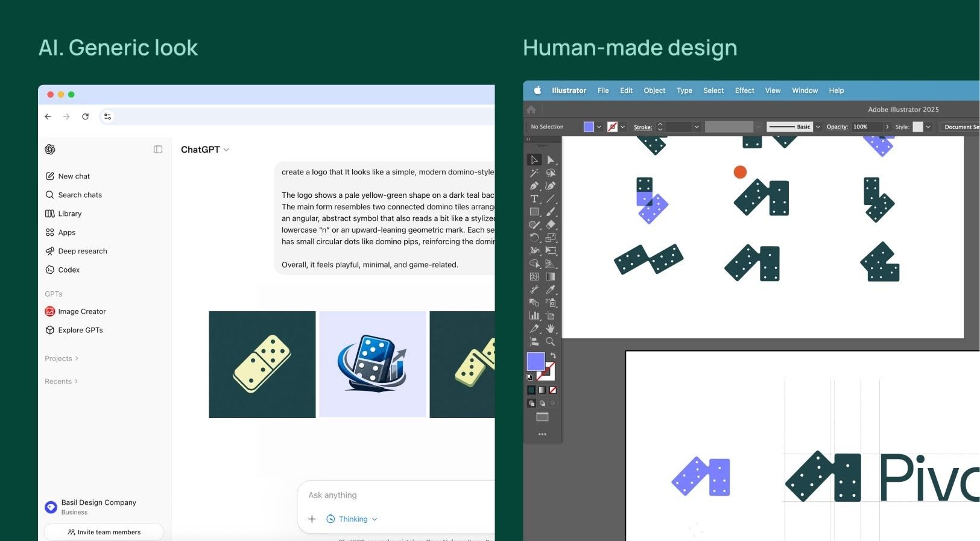This screenshot has width=980, height=541.
Task: Open Deep research in ChatGPT sidebar
Action: coord(76,251)
